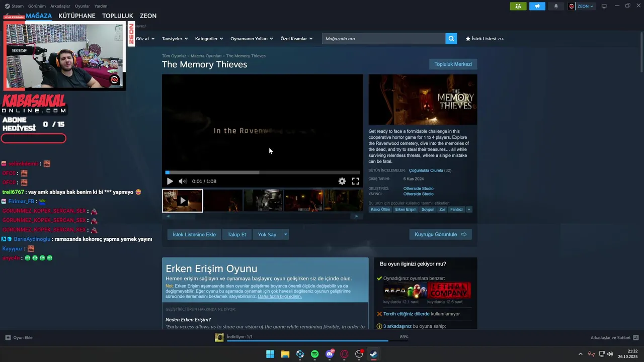Screen dimensions: 644x362
Task: Click the Mağazada ara search field
Action: [x=384, y=39]
